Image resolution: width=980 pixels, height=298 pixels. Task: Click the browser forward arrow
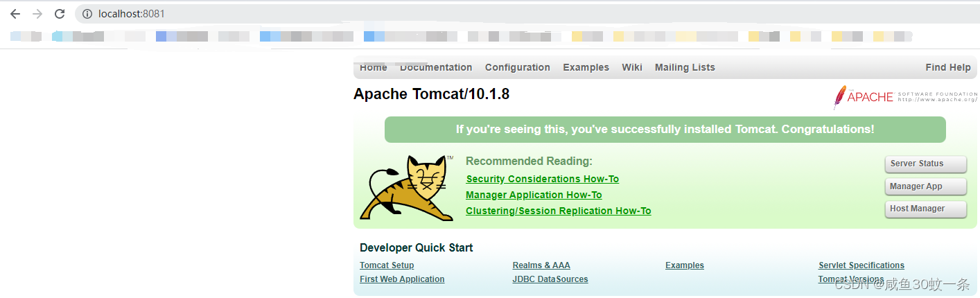pos(37,14)
